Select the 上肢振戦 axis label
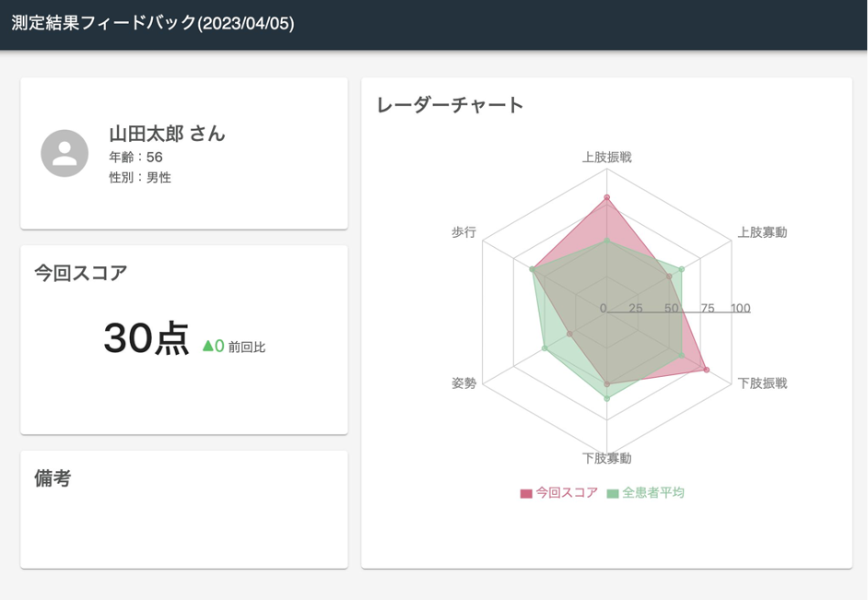Image resolution: width=868 pixels, height=601 pixels. coord(606,158)
